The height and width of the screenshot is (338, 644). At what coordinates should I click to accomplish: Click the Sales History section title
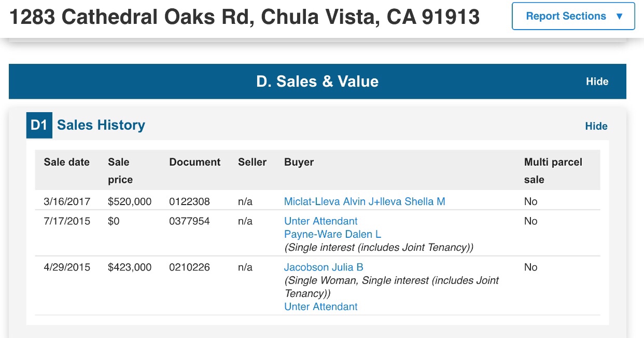pyautogui.click(x=101, y=125)
